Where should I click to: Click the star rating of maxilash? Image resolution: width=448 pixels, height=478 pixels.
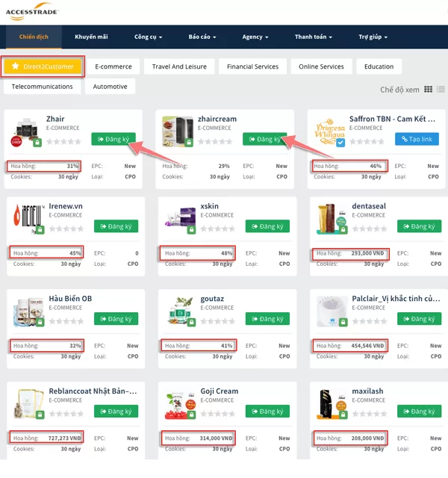point(370,414)
